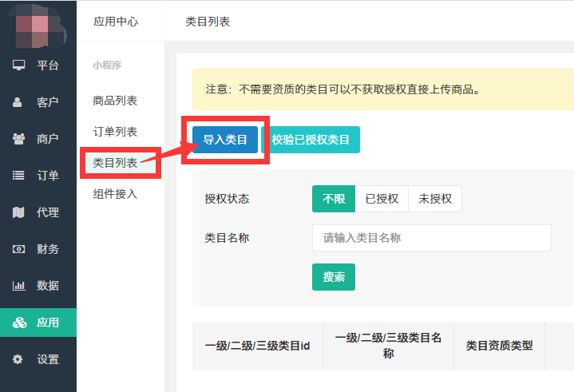The width and height of the screenshot is (574, 392).
Task: Click the 小程序 group label
Action: click(107, 65)
